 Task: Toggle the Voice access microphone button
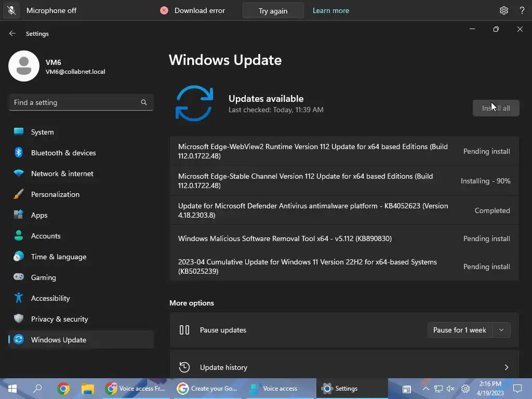tap(11, 10)
